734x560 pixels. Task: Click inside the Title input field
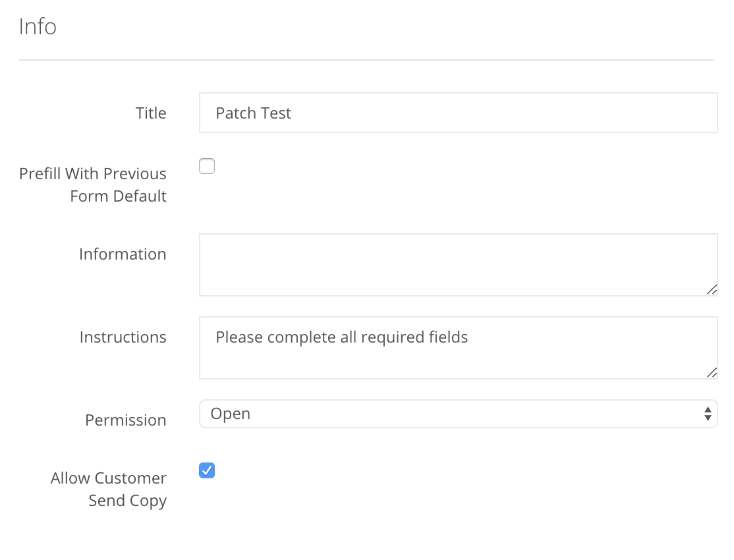pos(459,113)
